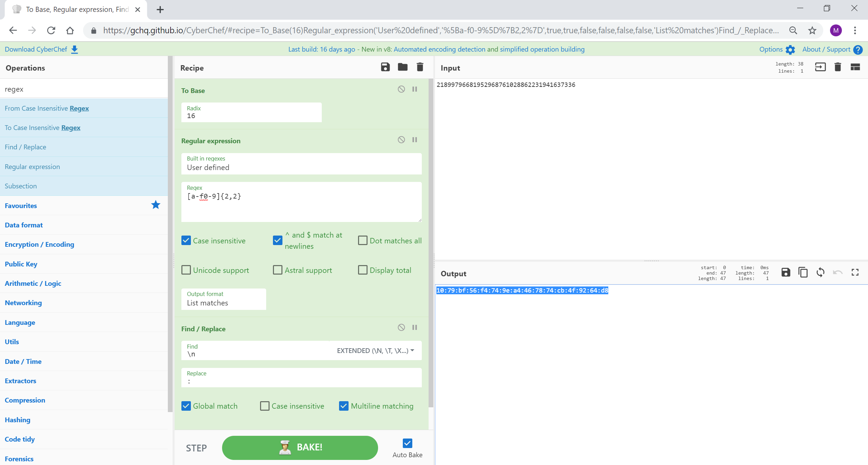Click the load recipe icon
This screenshot has width=868, height=465.
(x=402, y=68)
